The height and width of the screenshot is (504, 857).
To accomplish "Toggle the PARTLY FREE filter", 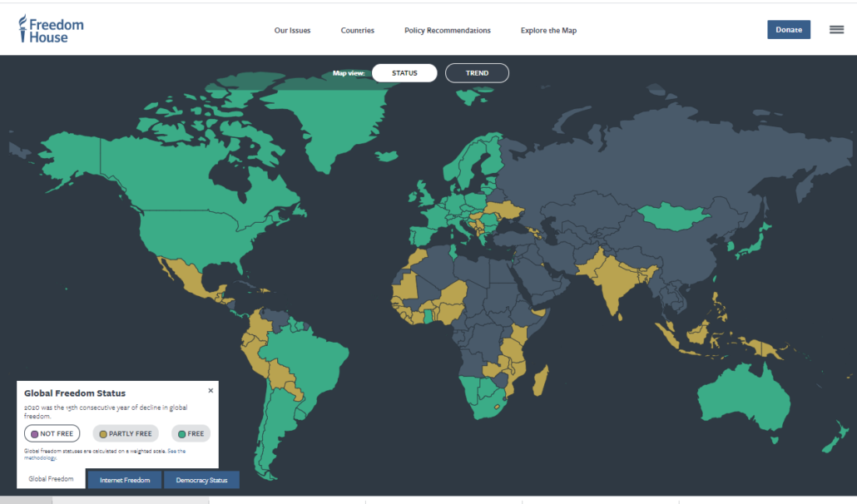I will pyautogui.click(x=126, y=433).
